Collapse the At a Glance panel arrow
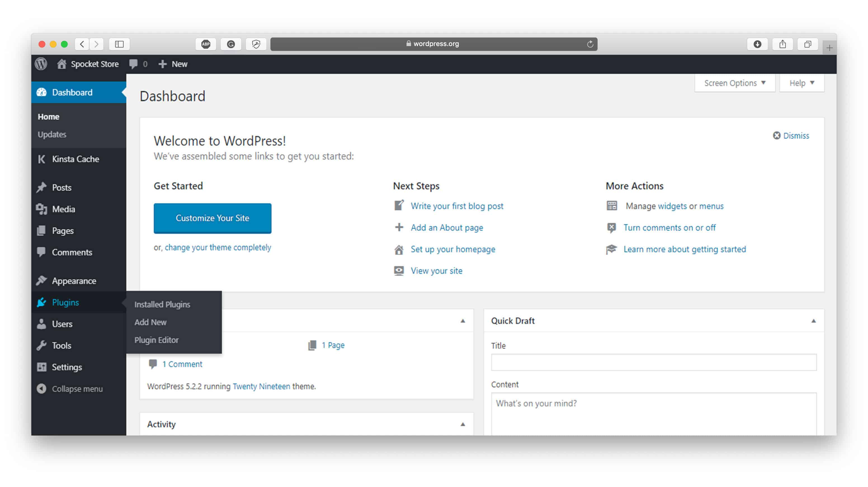The width and height of the screenshot is (868, 487). [x=463, y=321]
